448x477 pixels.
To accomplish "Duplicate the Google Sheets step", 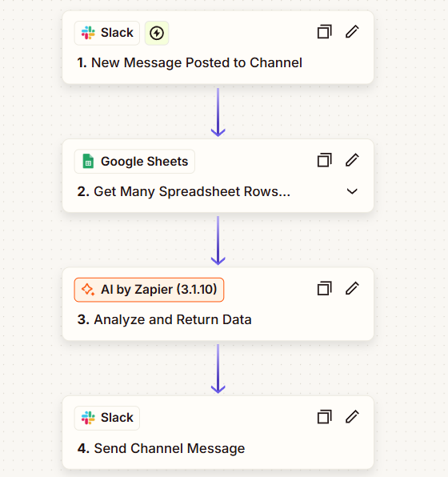I will pos(324,160).
